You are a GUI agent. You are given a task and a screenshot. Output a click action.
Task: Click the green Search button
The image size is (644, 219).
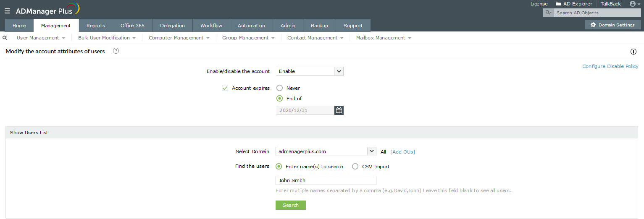(291, 205)
